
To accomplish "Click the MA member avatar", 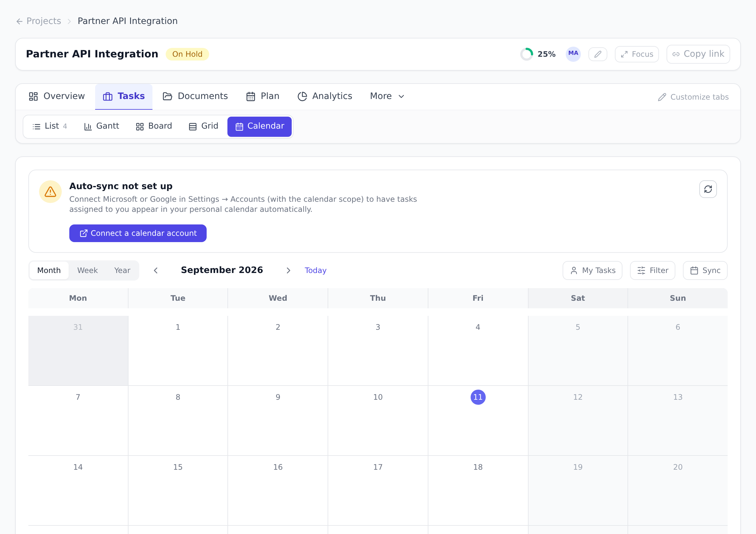I will (x=573, y=54).
